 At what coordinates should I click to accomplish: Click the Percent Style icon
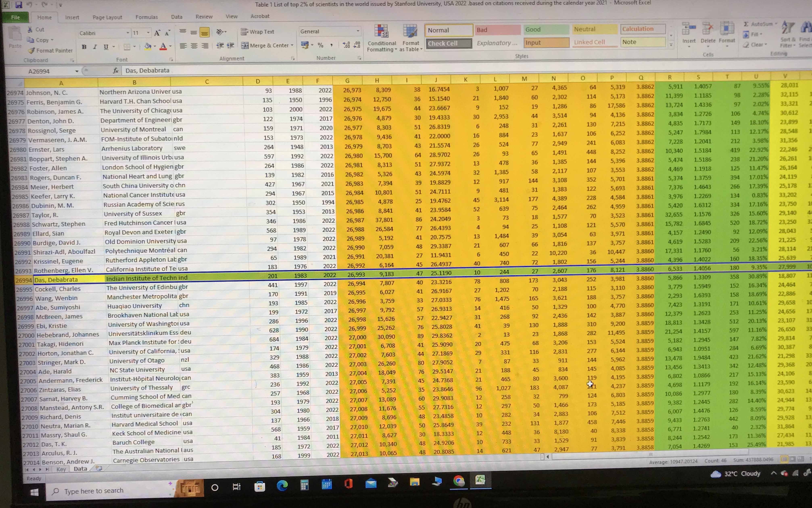[320, 45]
